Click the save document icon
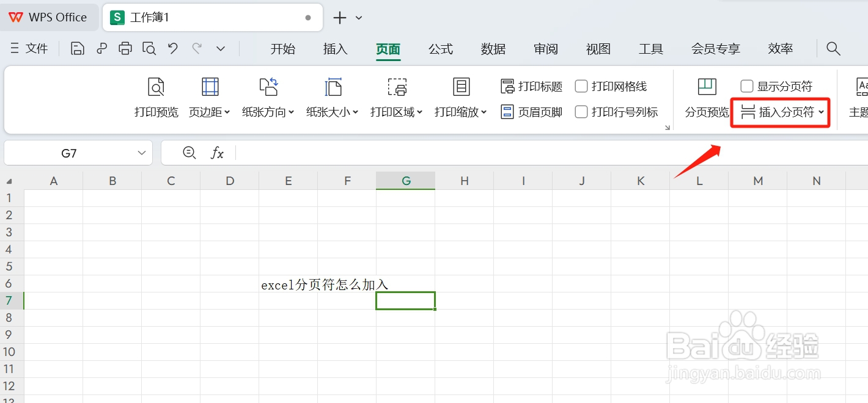The image size is (868, 403). (x=77, y=48)
